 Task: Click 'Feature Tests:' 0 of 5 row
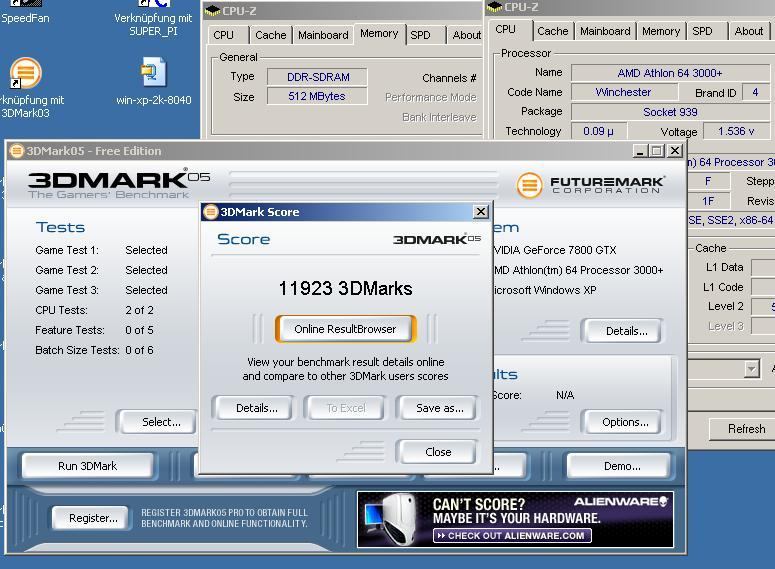point(94,330)
